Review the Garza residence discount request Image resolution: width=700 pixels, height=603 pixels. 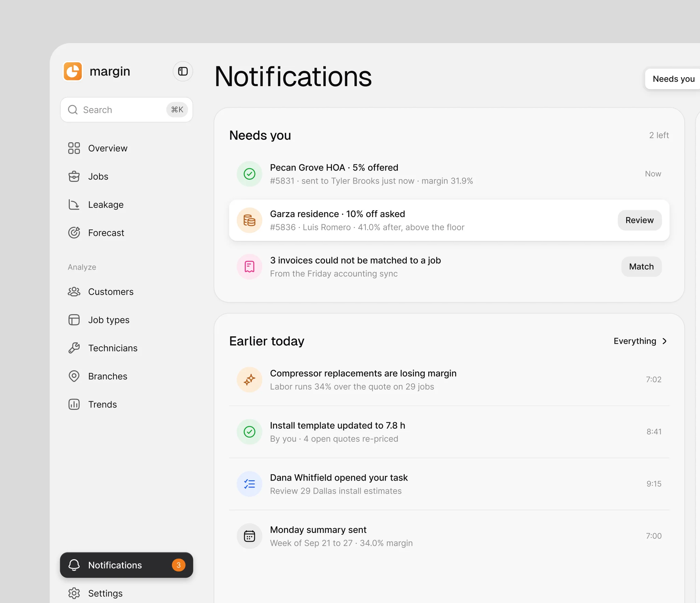click(640, 220)
